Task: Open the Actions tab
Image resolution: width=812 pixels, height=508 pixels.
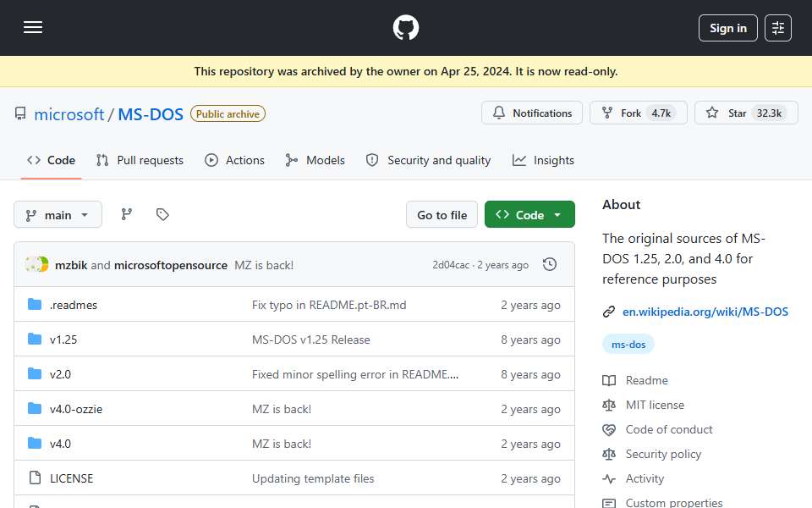Action: (x=234, y=160)
